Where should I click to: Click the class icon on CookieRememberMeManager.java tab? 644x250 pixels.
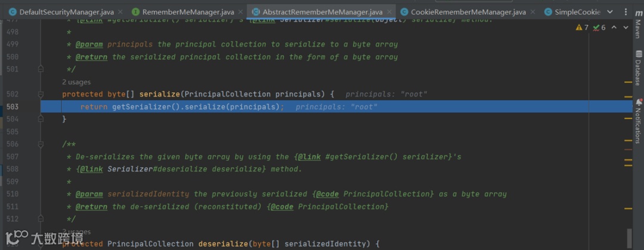(x=404, y=12)
